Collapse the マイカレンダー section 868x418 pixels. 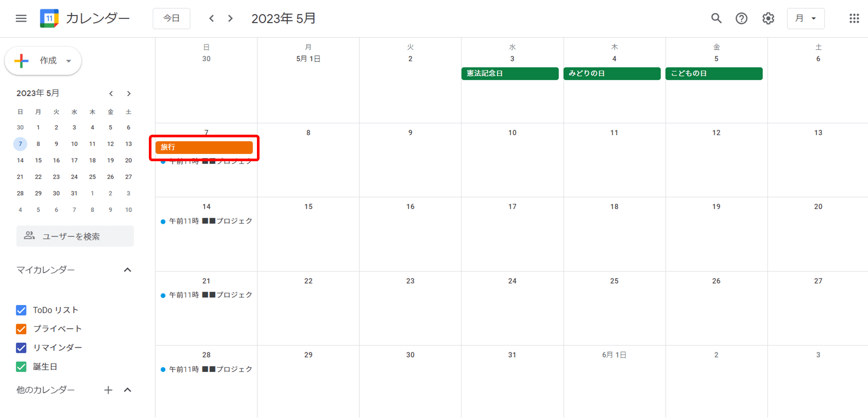pos(127,270)
